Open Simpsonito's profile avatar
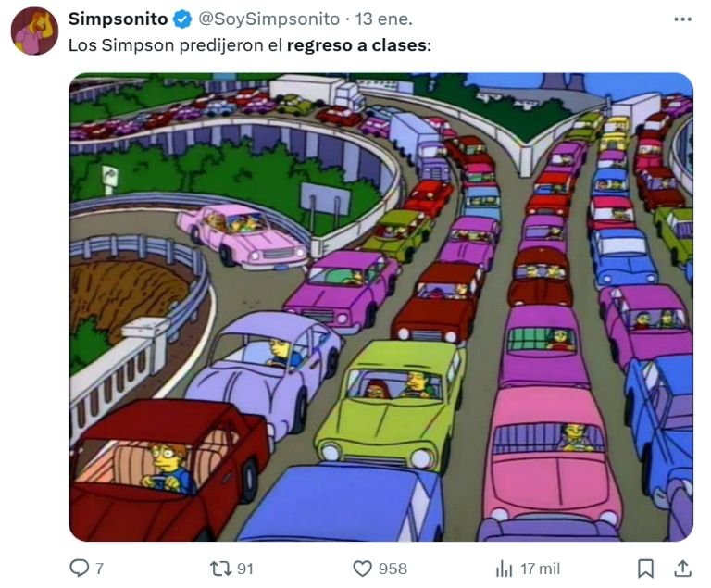 [x=34, y=31]
